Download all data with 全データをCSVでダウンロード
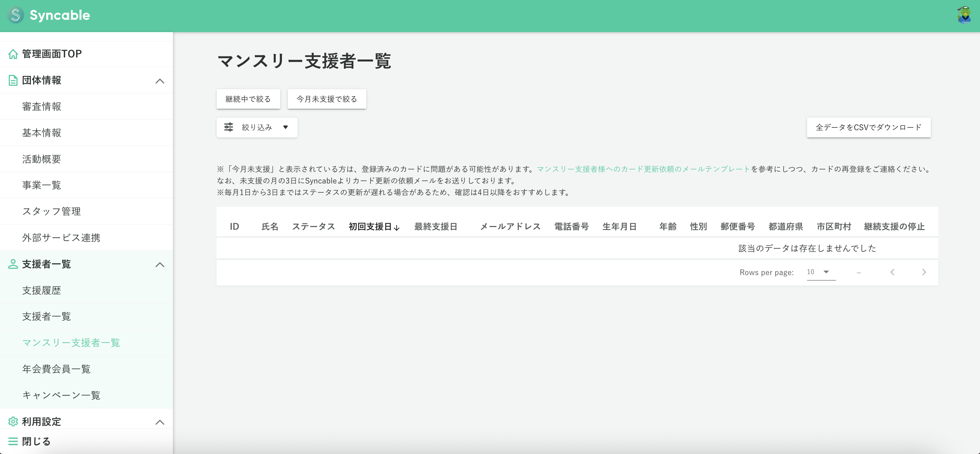The image size is (980, 454). [869, 127]
